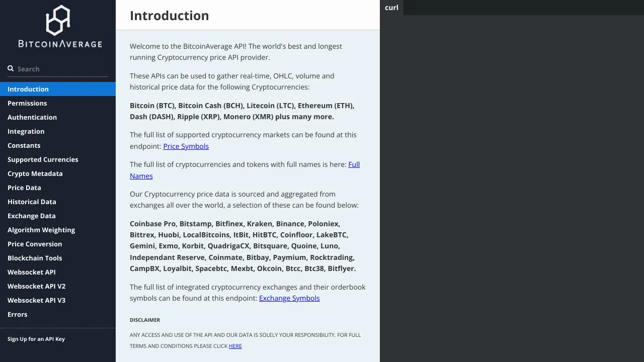Screen dimensions: 644x362
Task: Open the Exchange Symbols link
Action: tap(289, 298)
